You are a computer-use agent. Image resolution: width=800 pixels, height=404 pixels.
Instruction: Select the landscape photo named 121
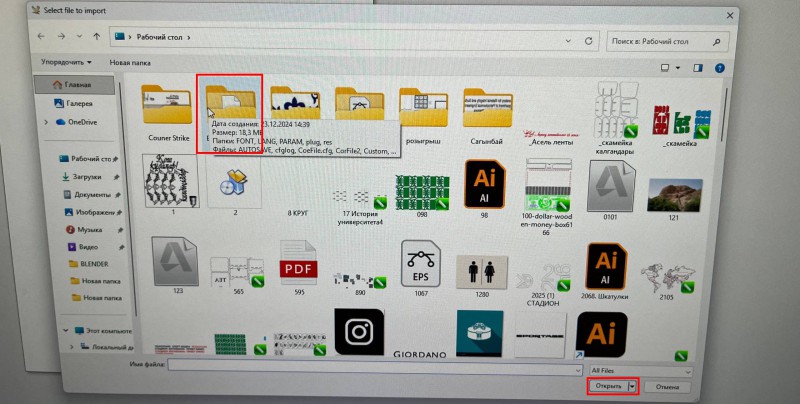674,199
